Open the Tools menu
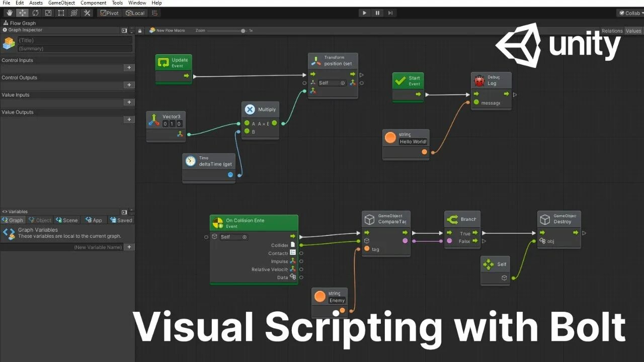The width and height of the screenshot is (644, 362). tap(117, 3)
